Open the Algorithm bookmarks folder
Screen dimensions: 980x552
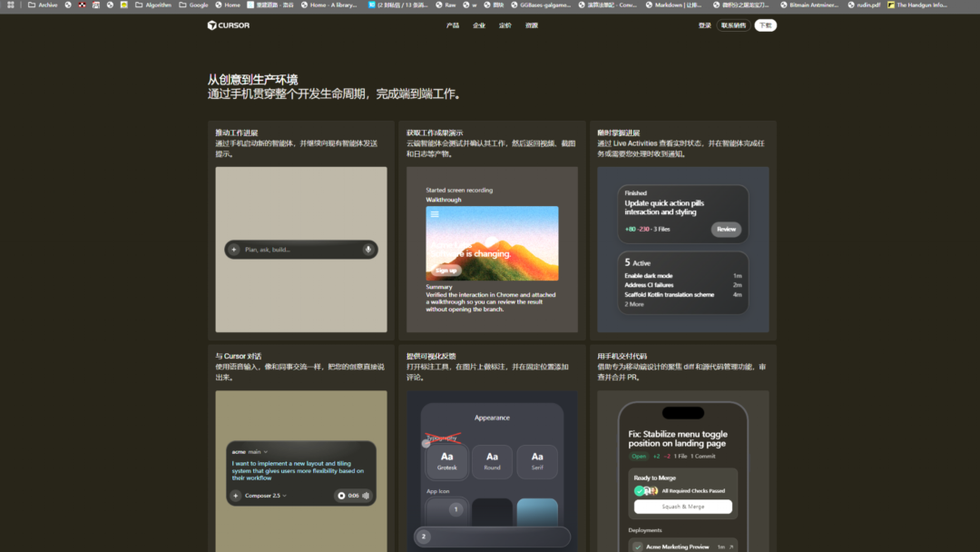pyautogui.click(x=153, y=5)
